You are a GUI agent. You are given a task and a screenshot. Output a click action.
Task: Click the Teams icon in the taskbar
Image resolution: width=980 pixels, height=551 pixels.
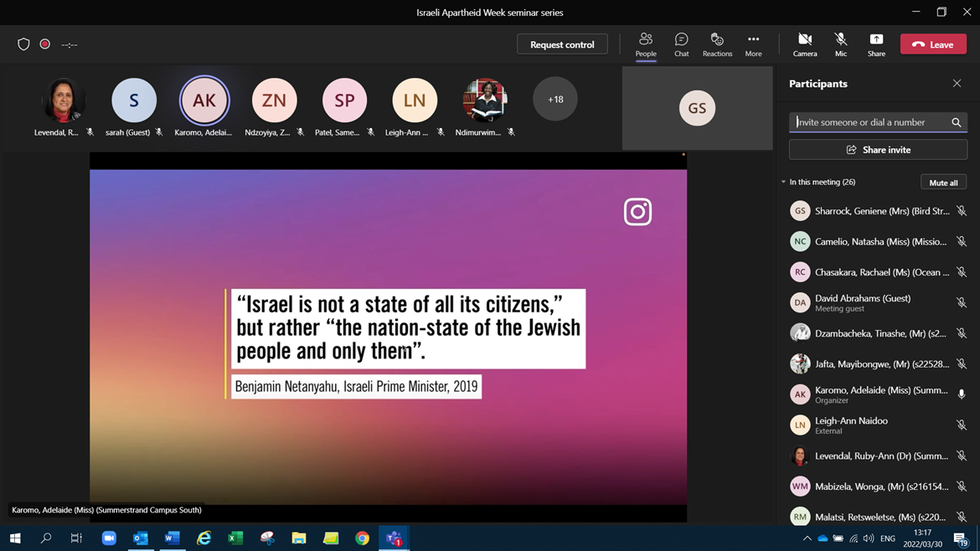click(395, 538)
